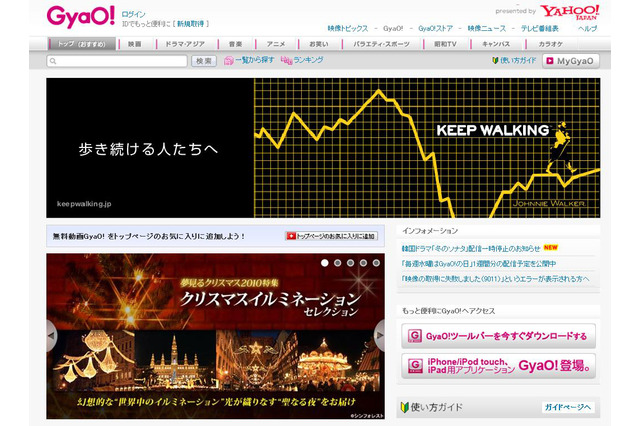The height and width of the screenshot is (426, 640).
Task: Switch to the 映画 tab
Action: coord(134,44)
